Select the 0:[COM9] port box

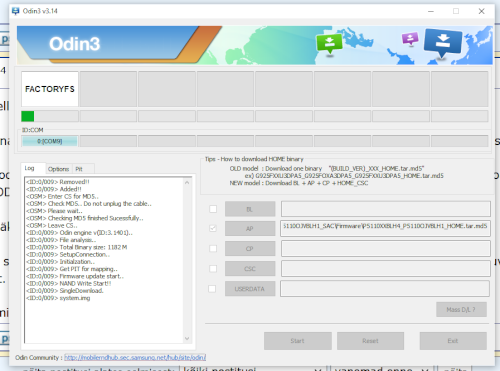pos(50,141)
